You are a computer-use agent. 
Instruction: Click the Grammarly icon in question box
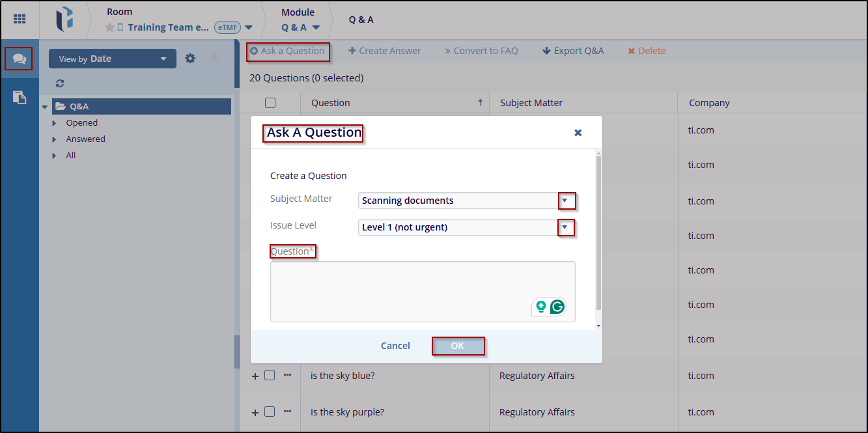[x=557, y=307]
